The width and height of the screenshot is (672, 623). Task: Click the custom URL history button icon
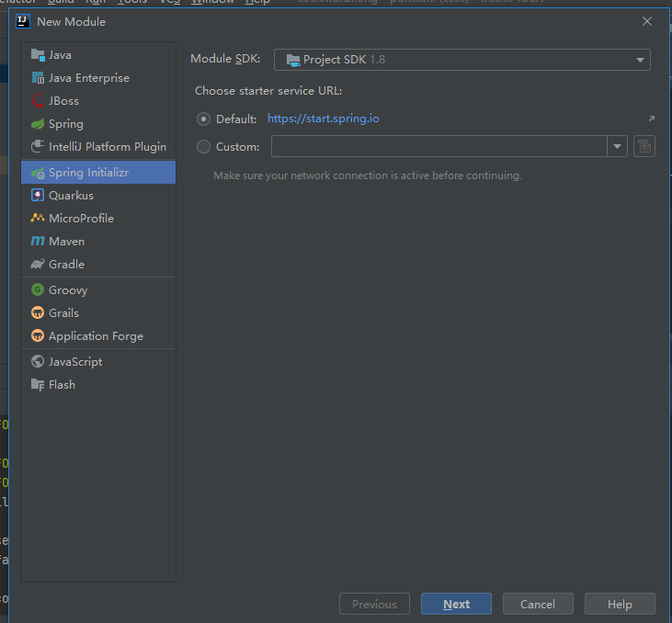click(644, 146)
